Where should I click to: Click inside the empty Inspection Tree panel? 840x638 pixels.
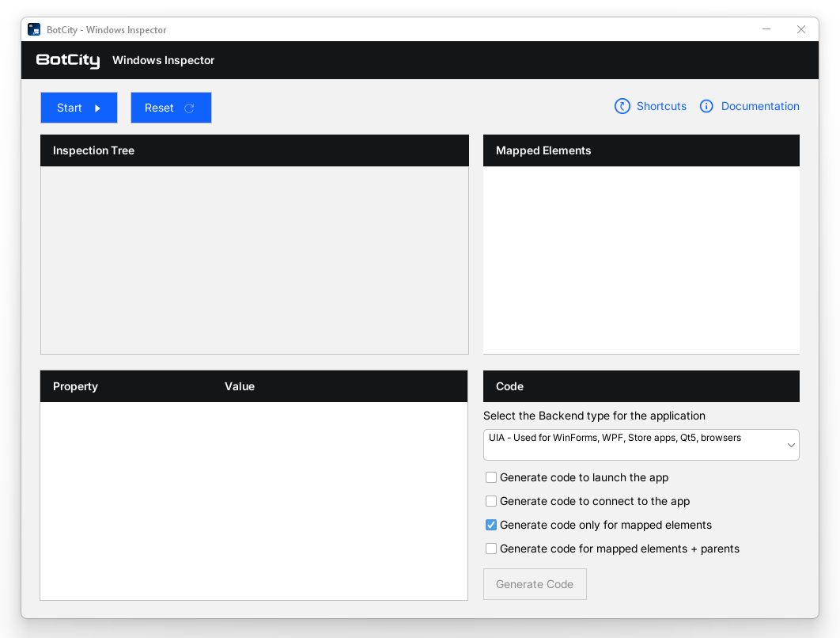254,260
